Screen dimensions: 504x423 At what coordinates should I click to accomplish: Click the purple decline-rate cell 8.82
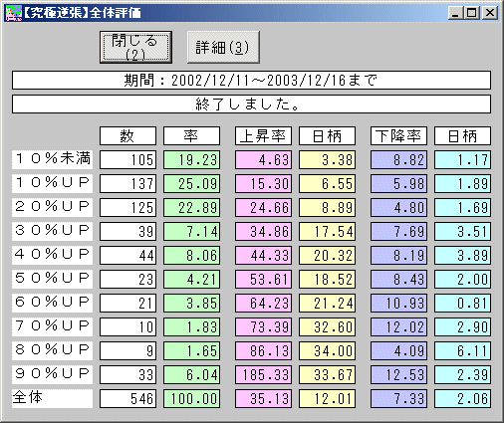(398, 159)
